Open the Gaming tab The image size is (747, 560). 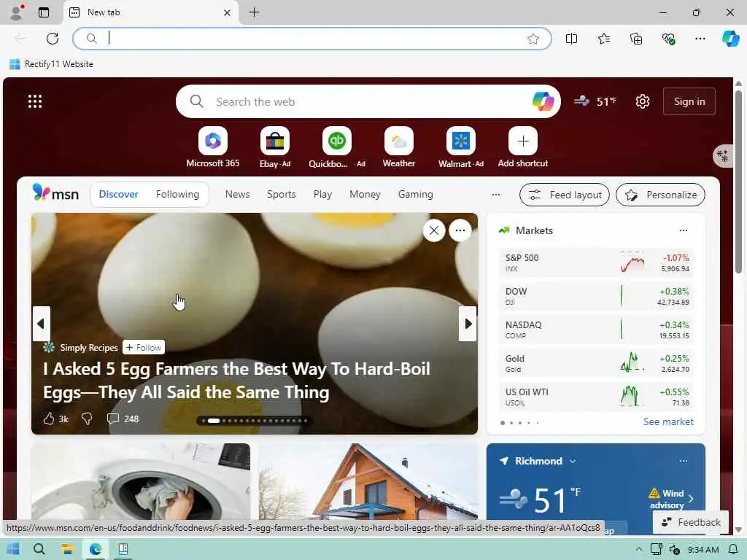pos(415,194)
